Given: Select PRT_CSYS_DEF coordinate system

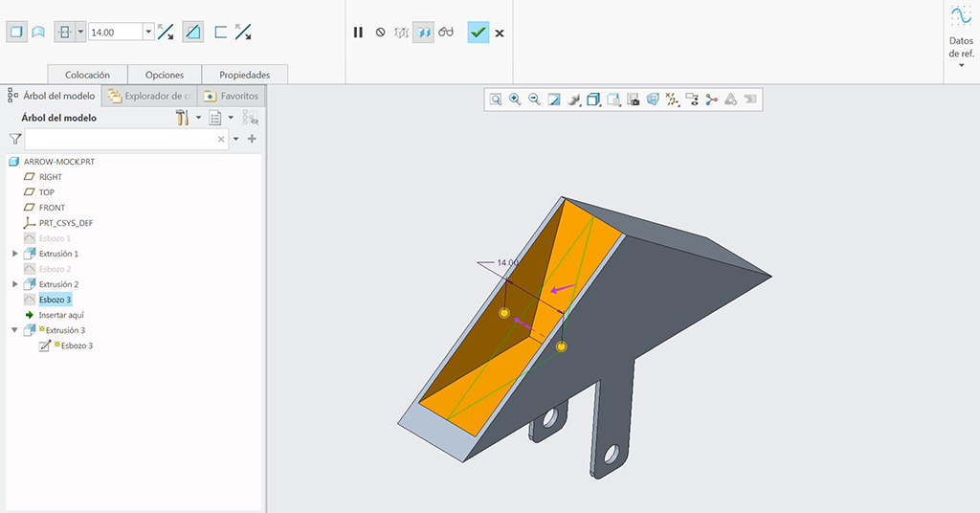Looking at the screenshot, I should click(66, 222).
